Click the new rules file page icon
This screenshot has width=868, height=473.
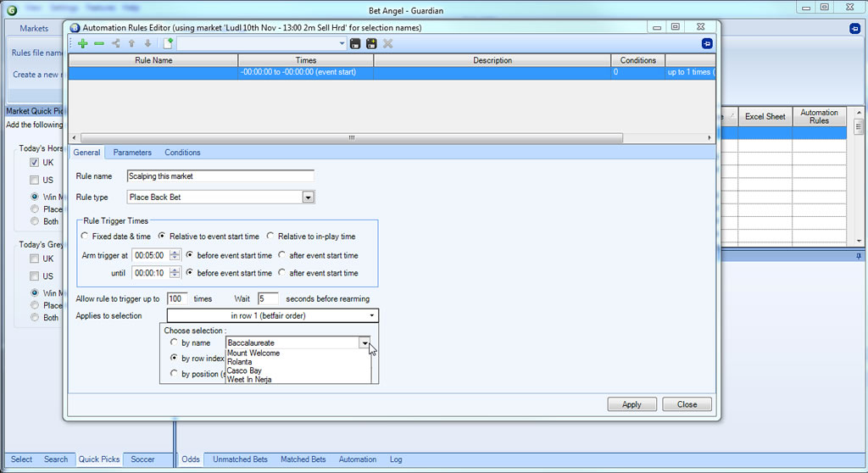(x=168, y=43)
